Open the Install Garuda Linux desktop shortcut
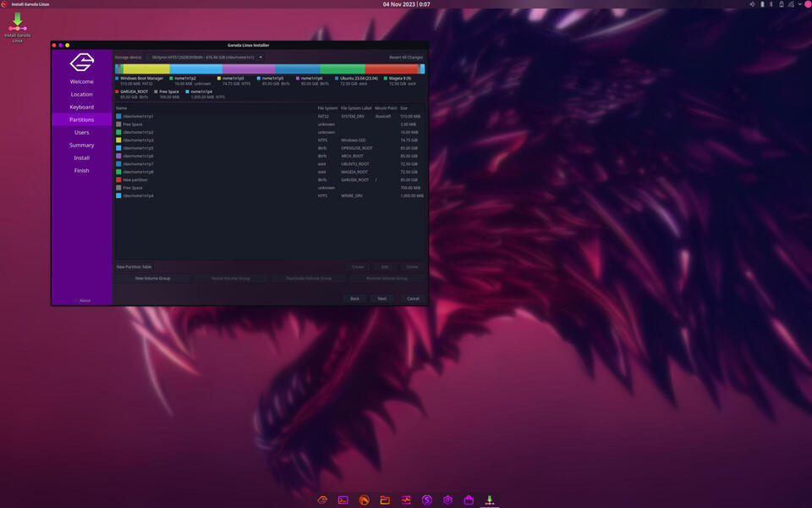Viewport: 812px width, 508px height. [x=18, y=27]
